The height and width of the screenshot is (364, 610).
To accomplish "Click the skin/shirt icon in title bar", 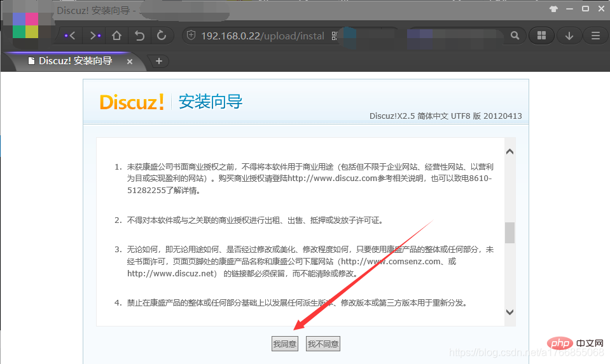I will pyautogui.click(x=553, y=9).
